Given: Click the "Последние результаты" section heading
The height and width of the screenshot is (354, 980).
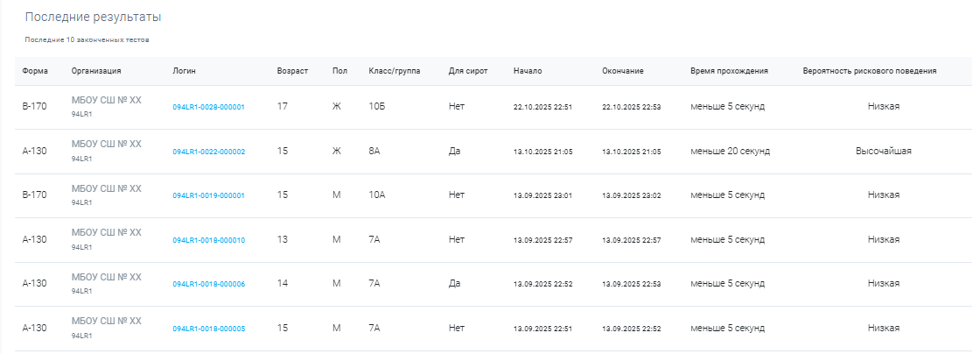Looking at the screenshot, I should (x=93, y=18).
